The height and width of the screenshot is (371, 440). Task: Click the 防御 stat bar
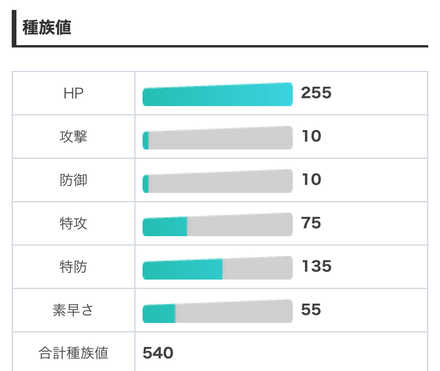pos(218,181)
